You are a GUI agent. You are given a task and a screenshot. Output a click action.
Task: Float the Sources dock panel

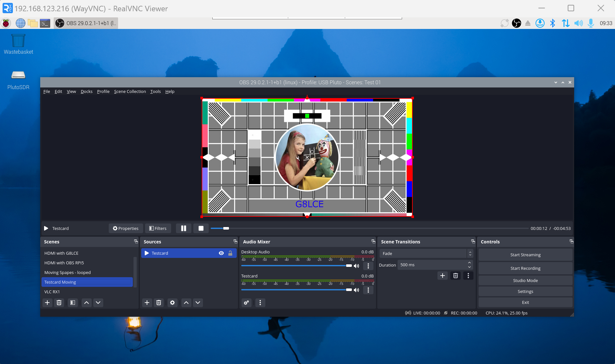pyautogui.click(x=235, y=241)
